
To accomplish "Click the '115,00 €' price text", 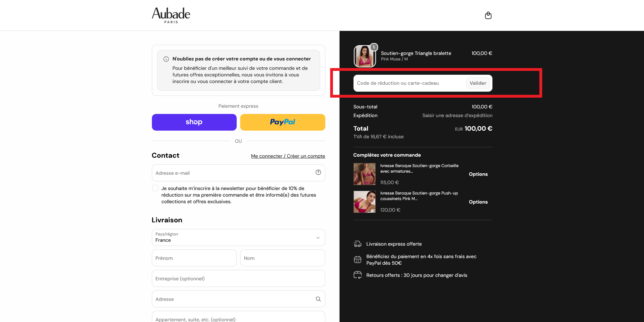I will [x=390, y=182].
